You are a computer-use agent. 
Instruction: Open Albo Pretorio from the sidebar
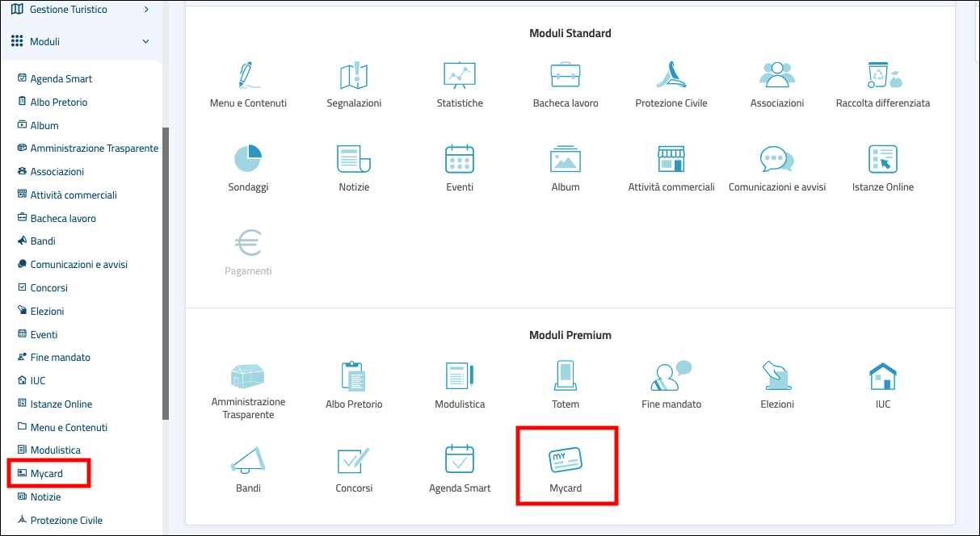coord(58,103)
